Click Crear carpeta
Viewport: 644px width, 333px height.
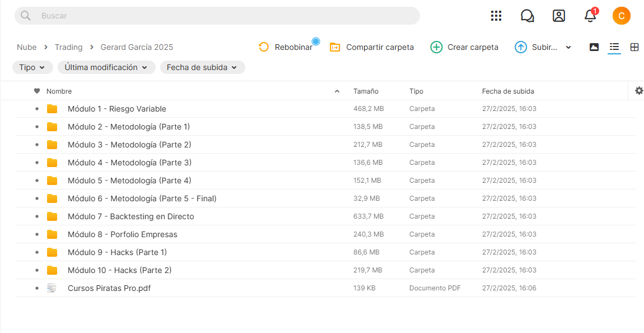[x=464, y=47]
